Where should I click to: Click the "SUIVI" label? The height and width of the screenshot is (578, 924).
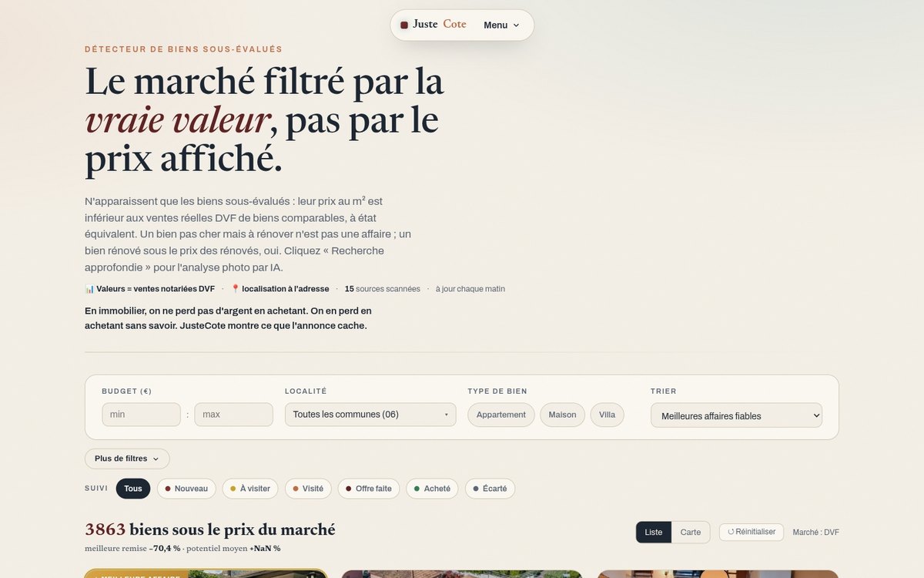pos(96,489)
